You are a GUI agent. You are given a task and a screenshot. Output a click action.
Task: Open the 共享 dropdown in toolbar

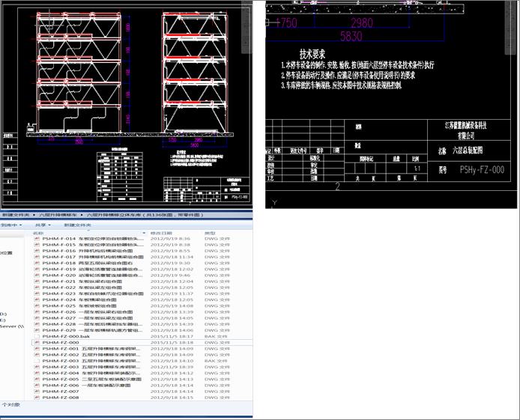click(x=43, y=225)
